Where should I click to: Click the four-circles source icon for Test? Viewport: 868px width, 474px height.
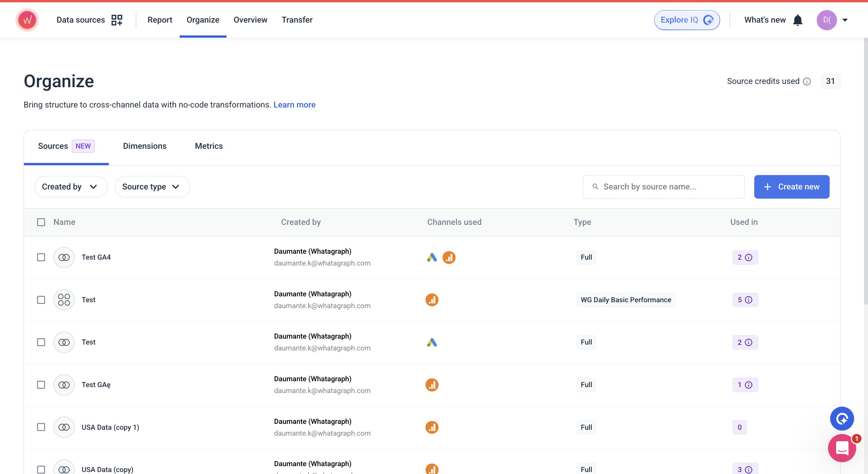click(x=64, y=300)
